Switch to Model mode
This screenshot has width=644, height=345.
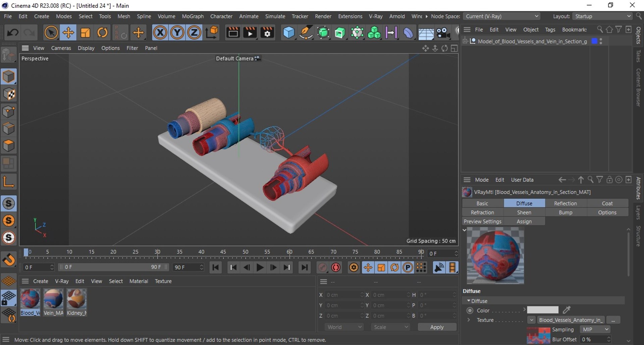pos(9,77)
